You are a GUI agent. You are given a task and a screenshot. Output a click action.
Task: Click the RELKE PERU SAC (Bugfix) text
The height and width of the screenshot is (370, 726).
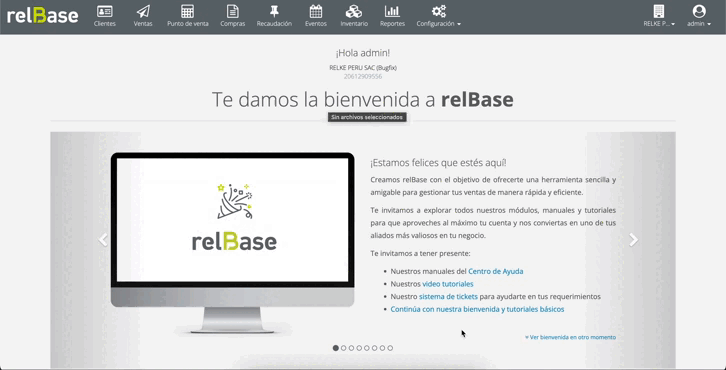coord(363,68)
